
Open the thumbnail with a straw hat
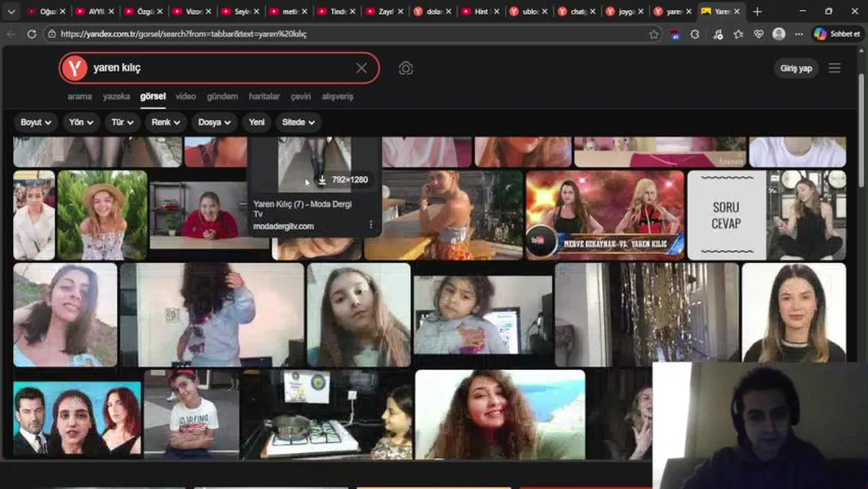click(103, 215)
